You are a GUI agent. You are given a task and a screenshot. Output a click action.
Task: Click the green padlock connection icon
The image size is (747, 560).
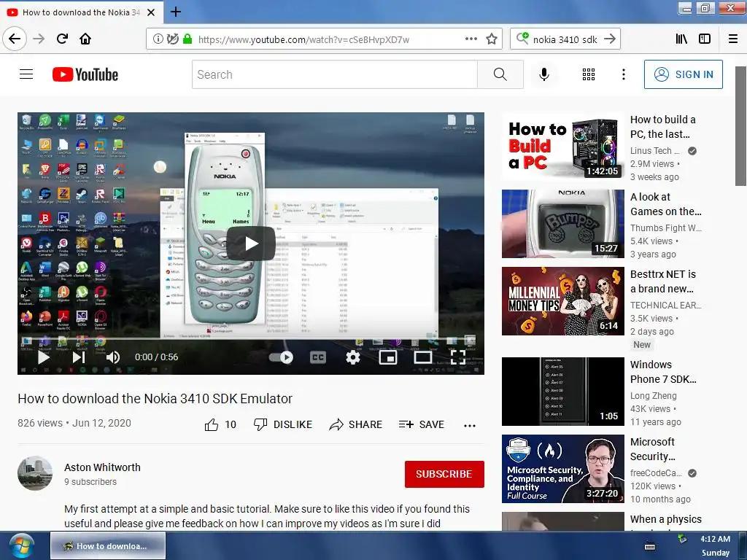(187, 39)
